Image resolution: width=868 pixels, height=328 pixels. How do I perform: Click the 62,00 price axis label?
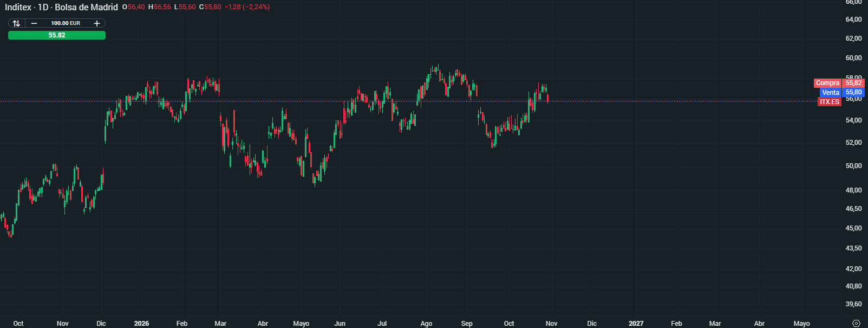pyautogui.click(x=854, y=38)
